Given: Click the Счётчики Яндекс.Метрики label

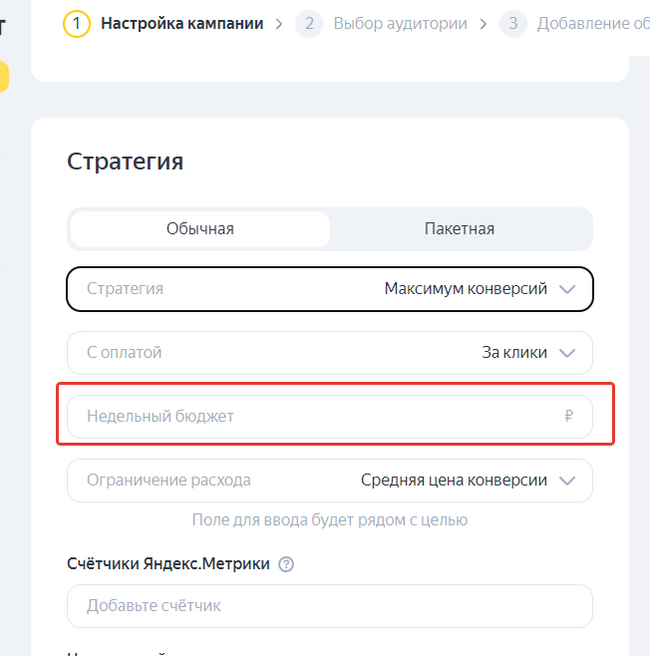Looking at the screenshot, I should [x=168, y=564].
